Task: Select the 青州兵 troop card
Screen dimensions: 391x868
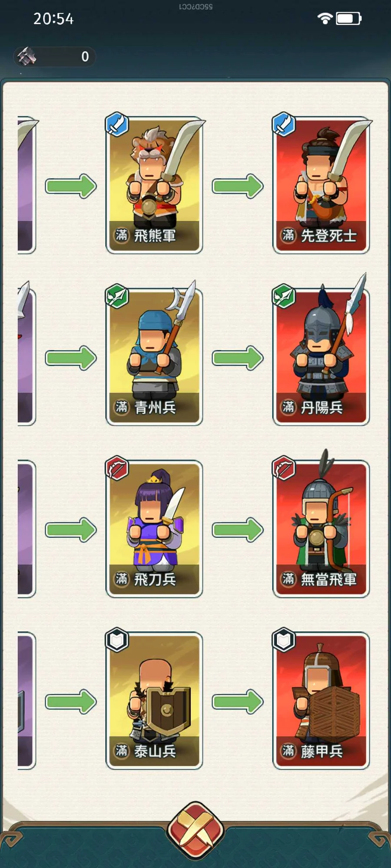Action: [154, 357]
